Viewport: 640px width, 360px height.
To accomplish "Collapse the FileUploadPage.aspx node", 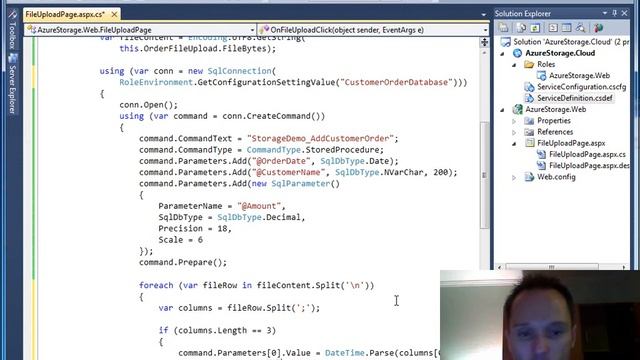I will (514, 144).
